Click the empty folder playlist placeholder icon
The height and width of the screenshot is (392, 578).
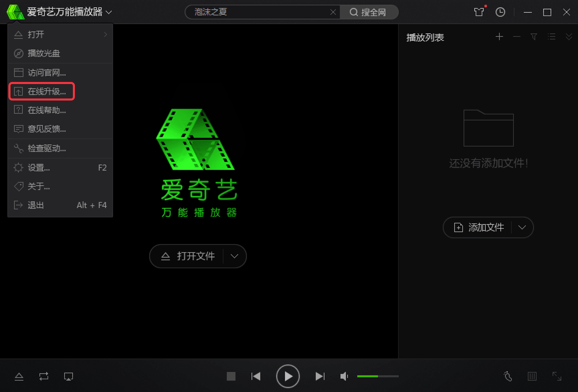488,128
